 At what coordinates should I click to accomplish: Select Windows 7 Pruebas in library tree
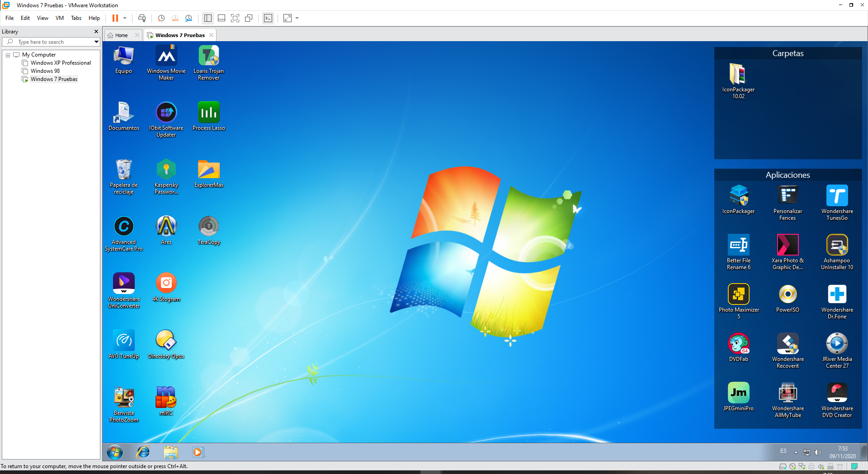(54, 79)
